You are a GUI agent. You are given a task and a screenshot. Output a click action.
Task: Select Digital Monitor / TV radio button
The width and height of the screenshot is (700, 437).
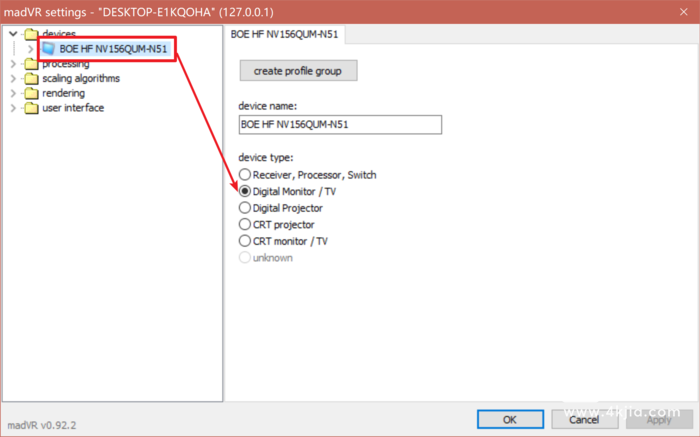click(245, 191)
